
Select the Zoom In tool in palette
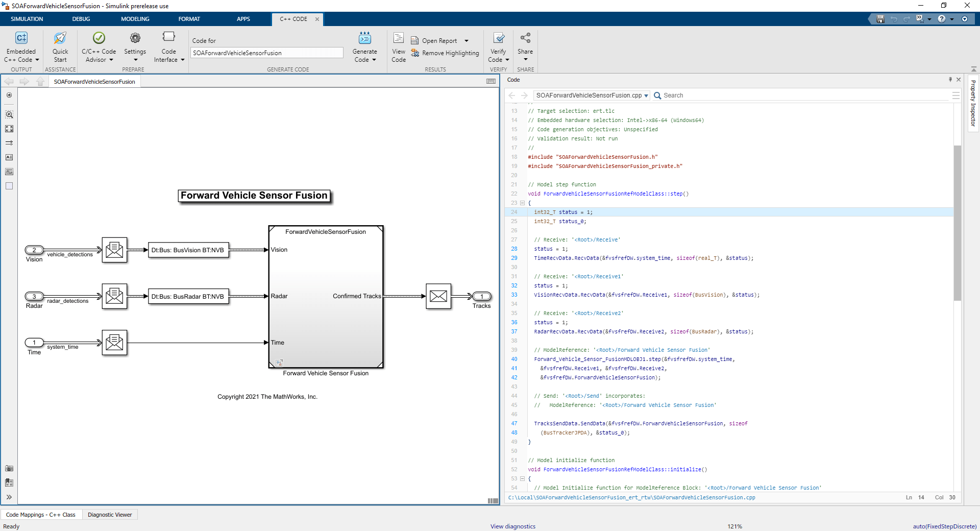click(9, 115)
